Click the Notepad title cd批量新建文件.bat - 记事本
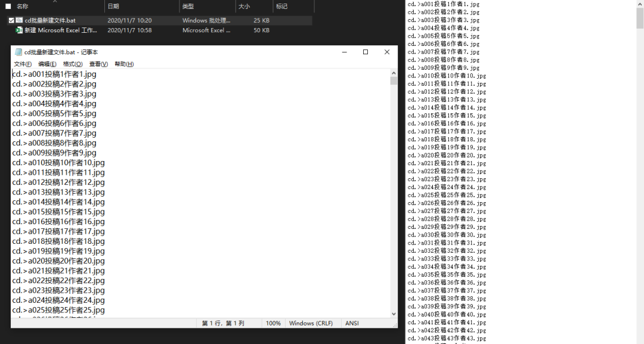Image resolution: width=644 pixels, height=344 pixels. [61, 52]
